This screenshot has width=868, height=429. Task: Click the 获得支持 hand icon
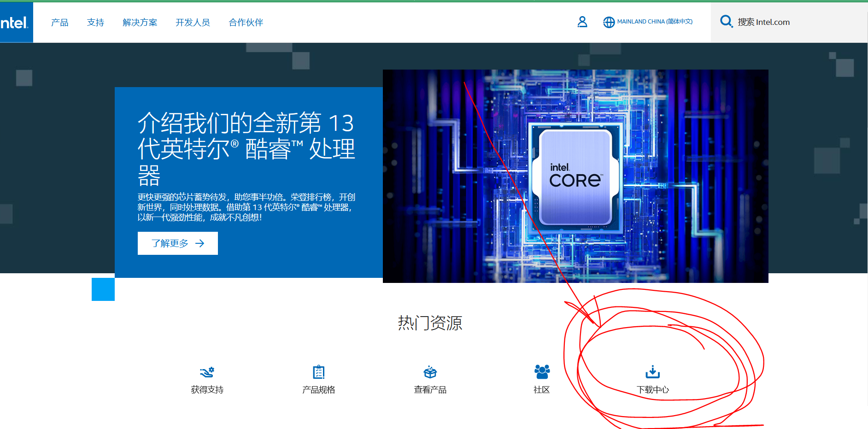point(207,371)
